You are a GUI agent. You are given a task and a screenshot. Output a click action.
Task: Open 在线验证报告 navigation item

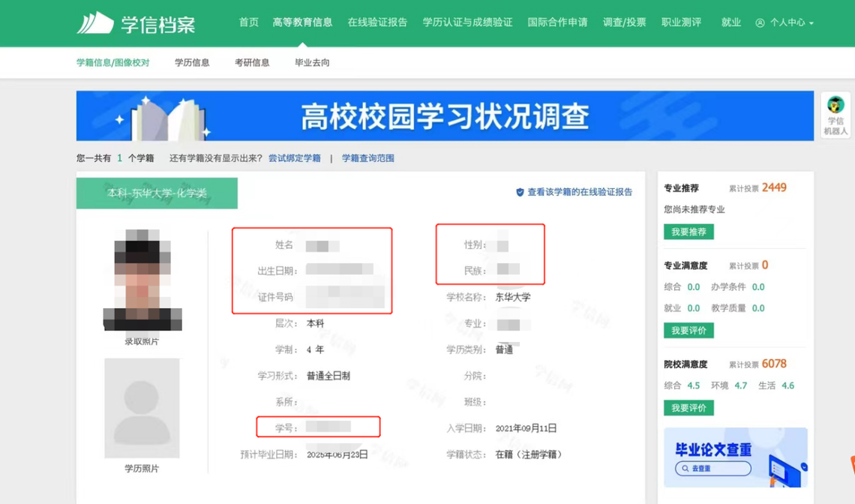tap(377, 22)
